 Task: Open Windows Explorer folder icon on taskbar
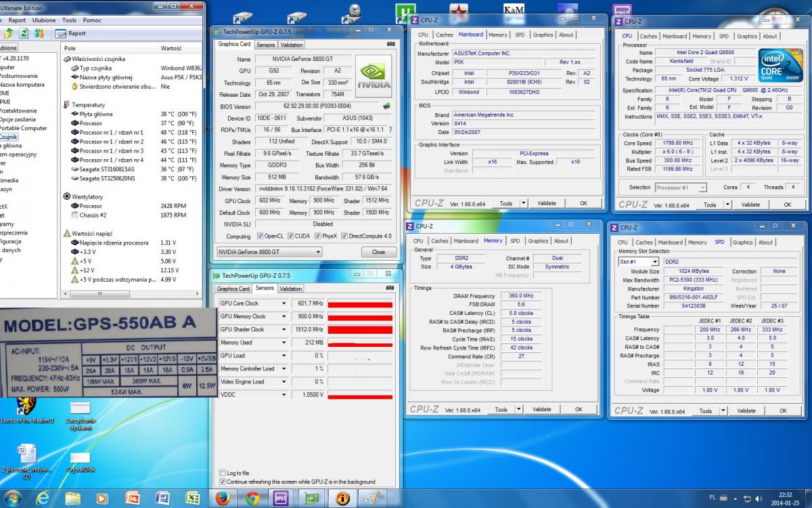coord(72,498)
